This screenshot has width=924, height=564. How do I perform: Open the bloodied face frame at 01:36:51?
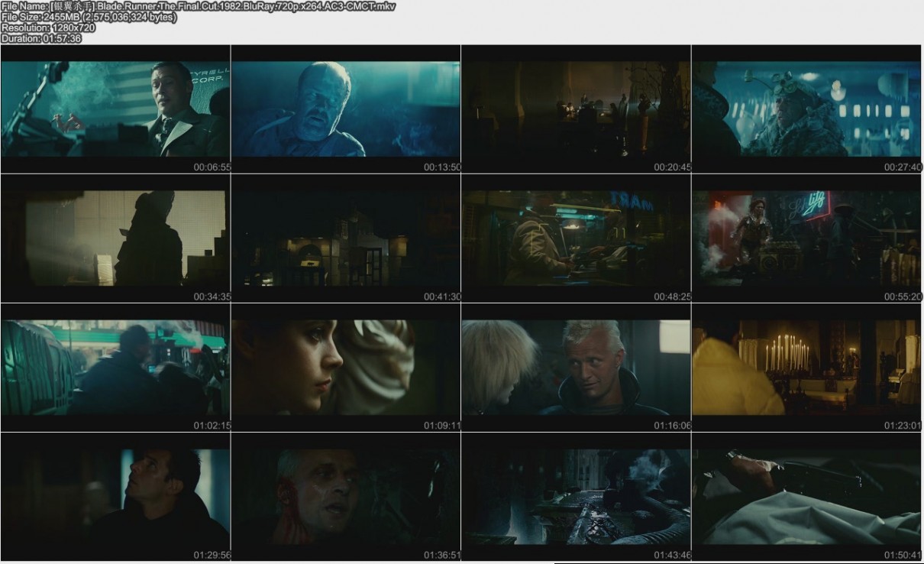pyautogui.click(x=346, y=497)
